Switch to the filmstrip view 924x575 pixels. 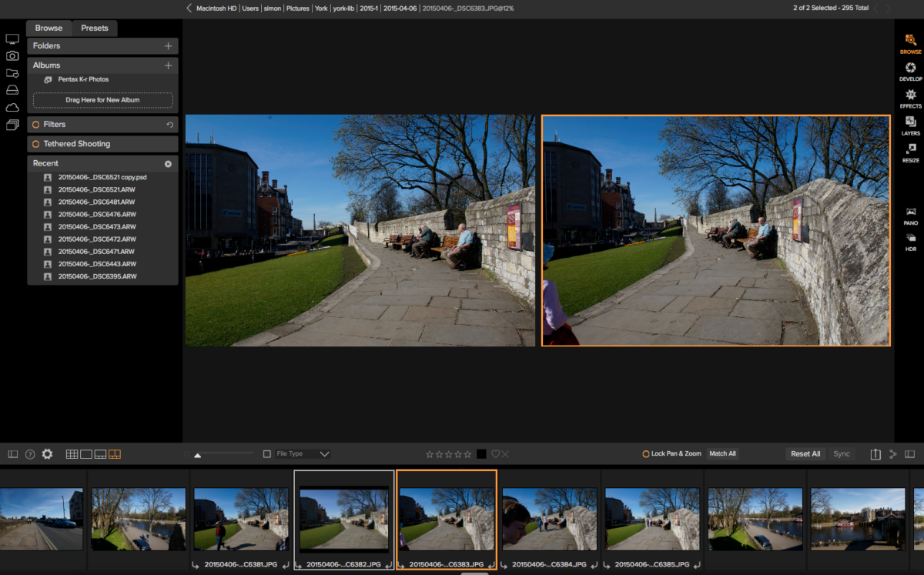coord(100,454)
